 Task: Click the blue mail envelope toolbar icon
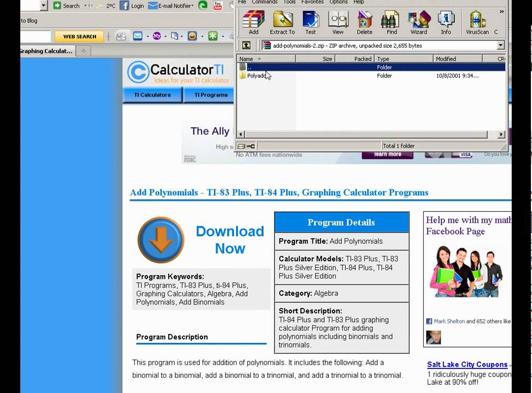click(138, 35)
